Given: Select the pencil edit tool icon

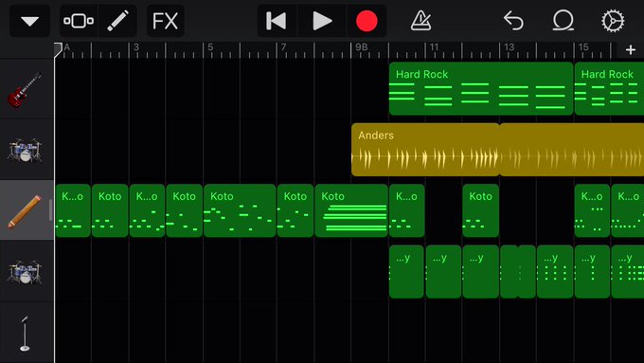Looking at the screenshot, I should pos(117,21).
